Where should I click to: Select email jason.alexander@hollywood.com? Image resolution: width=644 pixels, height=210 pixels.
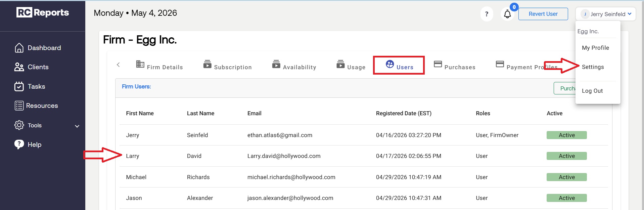290,198
